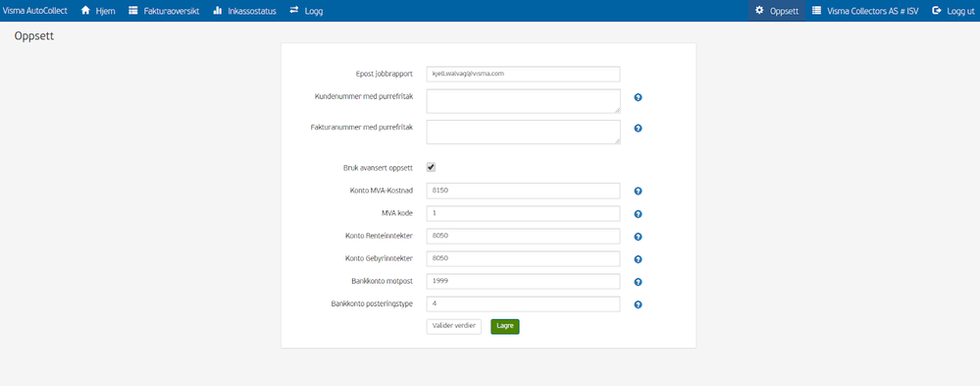Open Fakturaoversikt menu item

pos(164,11)
